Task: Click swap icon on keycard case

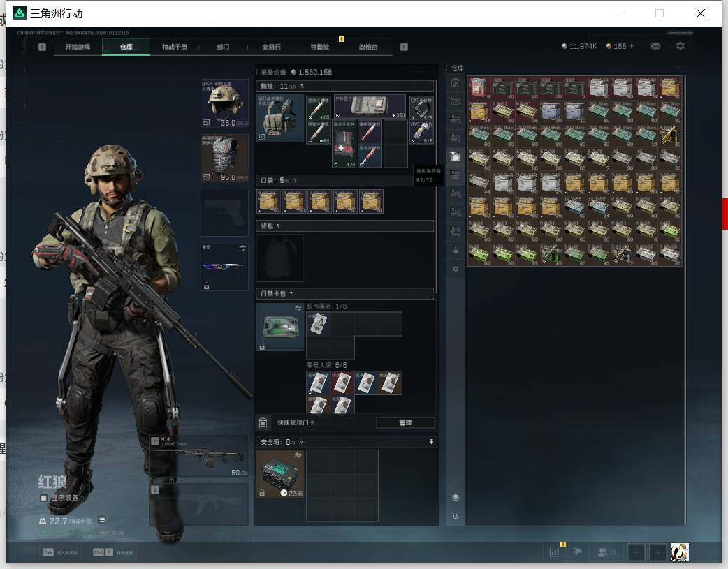Action: pyautogui.click(x=298, y=308)
